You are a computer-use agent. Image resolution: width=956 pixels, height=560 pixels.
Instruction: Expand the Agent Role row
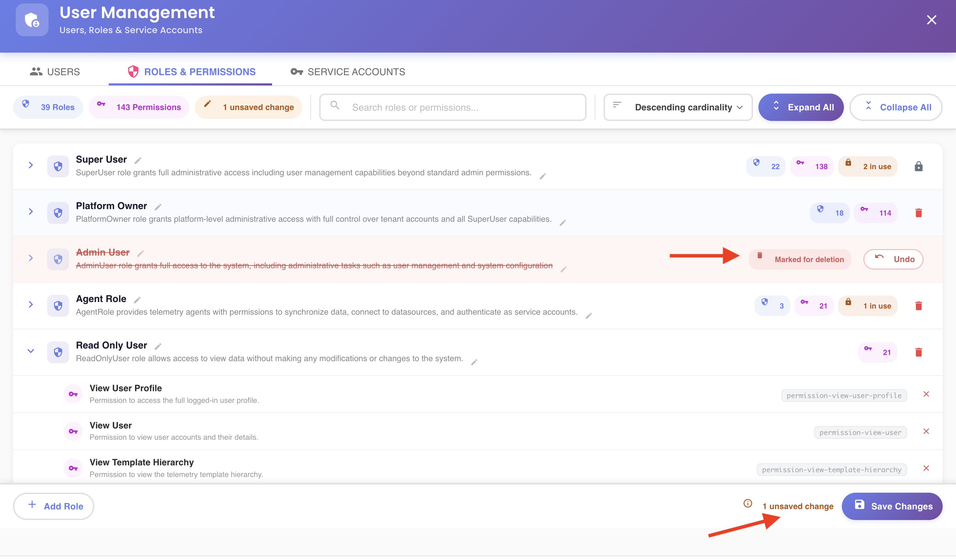[31, 304]
